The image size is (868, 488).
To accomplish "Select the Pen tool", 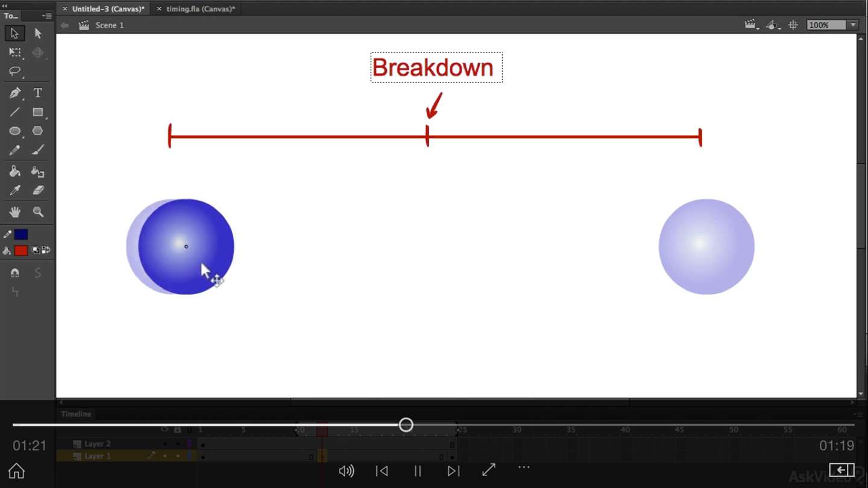I will pyautogui.click(x=14, y=93).
